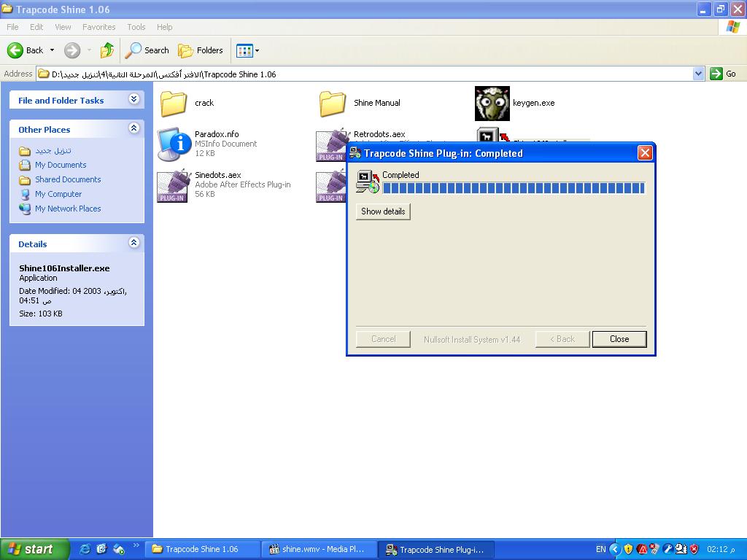The height and width of the screenshot is (560, 747).
Task: Click the Up folder toolbar icon
Action: point(107,50)
